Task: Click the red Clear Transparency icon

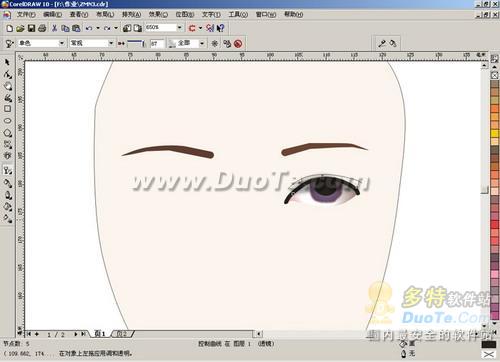Action: [x=238, y=44]
